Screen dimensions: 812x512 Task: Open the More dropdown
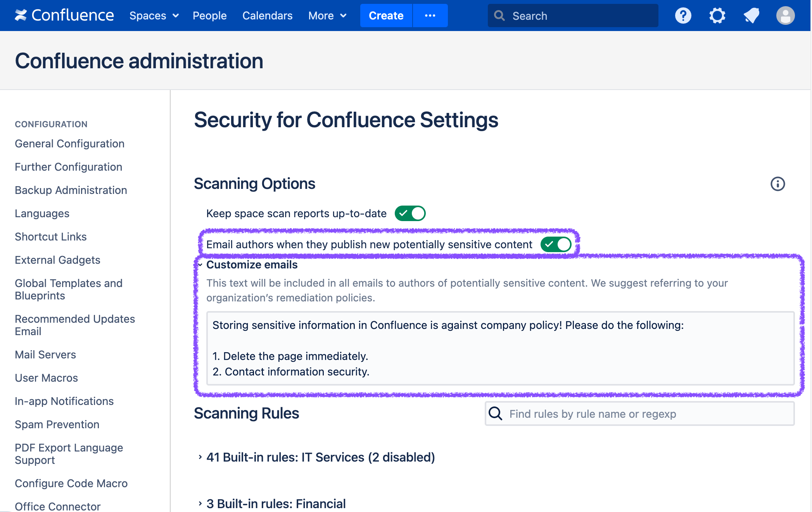tap(327, 16)
